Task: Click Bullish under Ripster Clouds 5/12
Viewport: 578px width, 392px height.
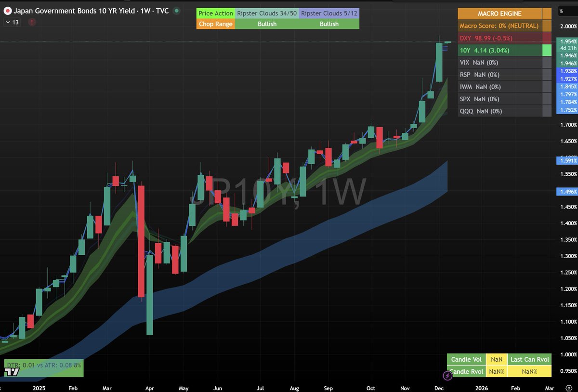Action: pos(329,24)
